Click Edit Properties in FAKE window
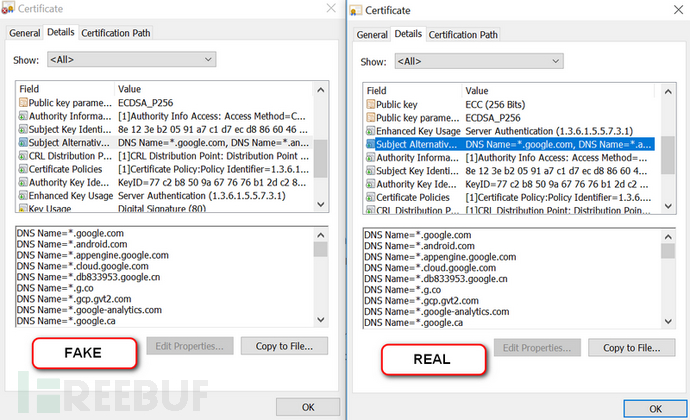Screen dimensions: 690x420 click(189, 346)
